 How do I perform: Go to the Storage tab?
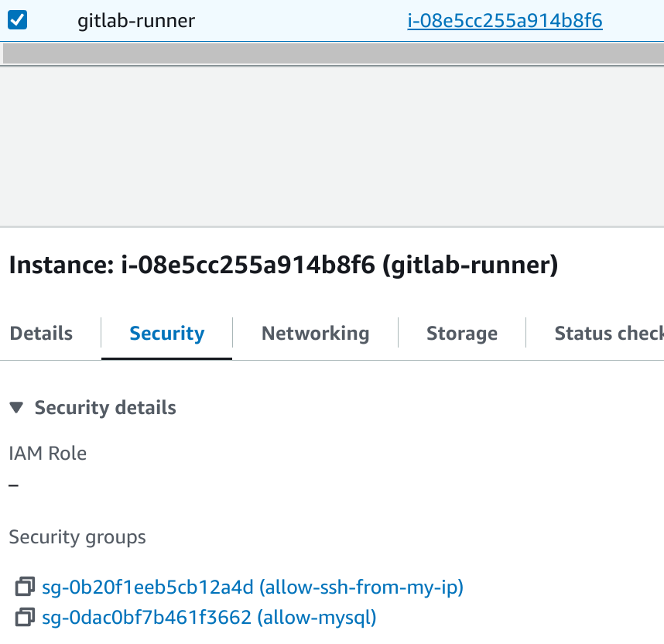click(462, 334)
